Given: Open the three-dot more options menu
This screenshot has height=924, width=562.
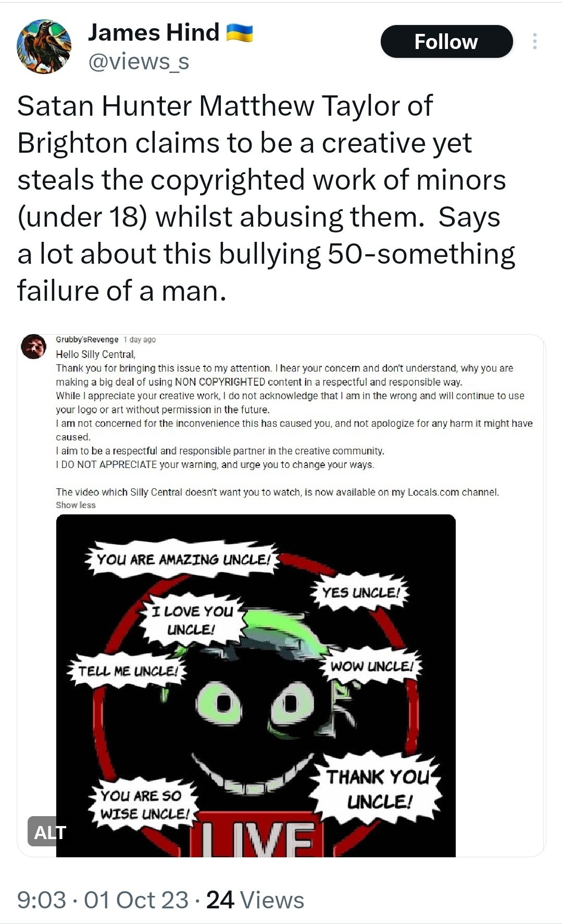Looking at the screenshot, I should [x=534, y=41].
